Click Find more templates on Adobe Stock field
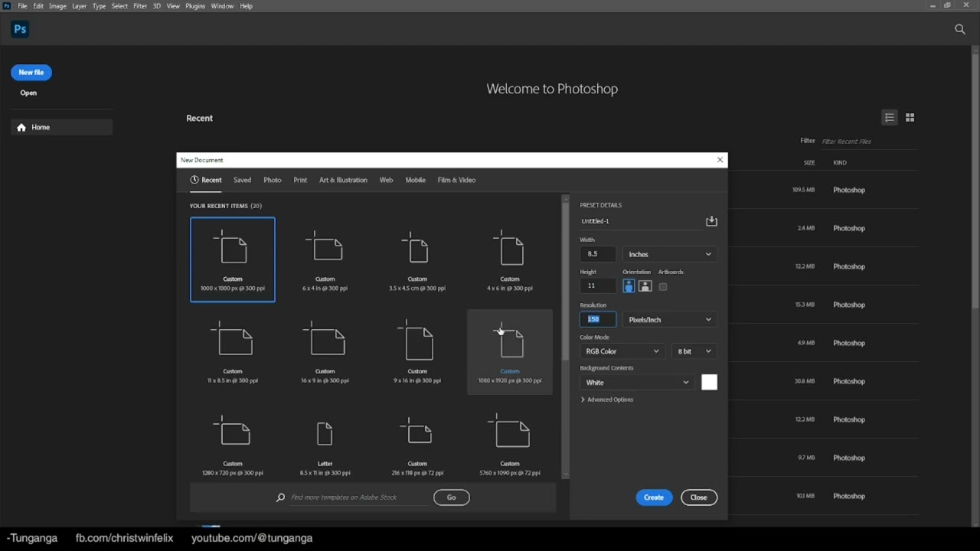The height and width of the screenshot is (551, 980). click(358, 497)
